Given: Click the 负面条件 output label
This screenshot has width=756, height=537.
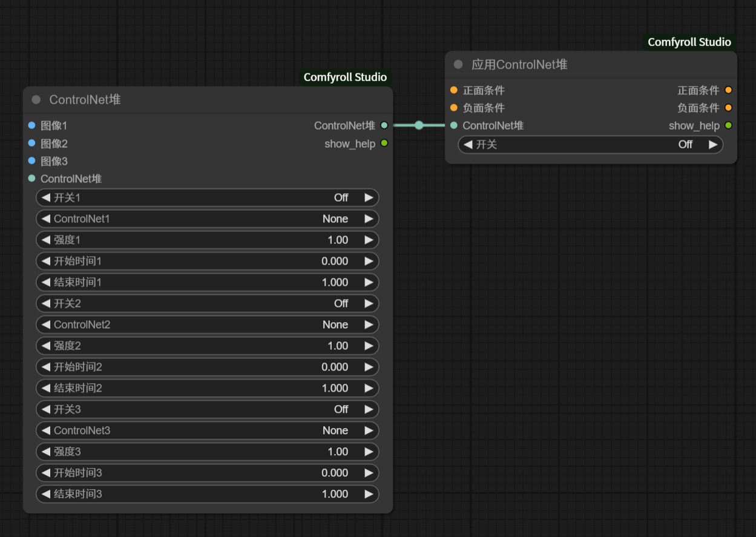Looking at the screenshot, I should (x=698, y=108).
